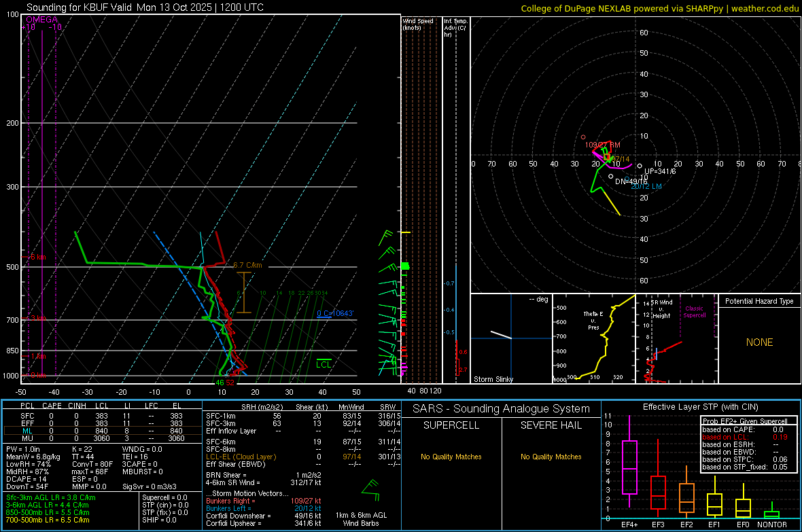Click the Effective Layer STP (with CIN) title
The width and height of the screenshot is (802, 532).
click(x=700, y=407)
